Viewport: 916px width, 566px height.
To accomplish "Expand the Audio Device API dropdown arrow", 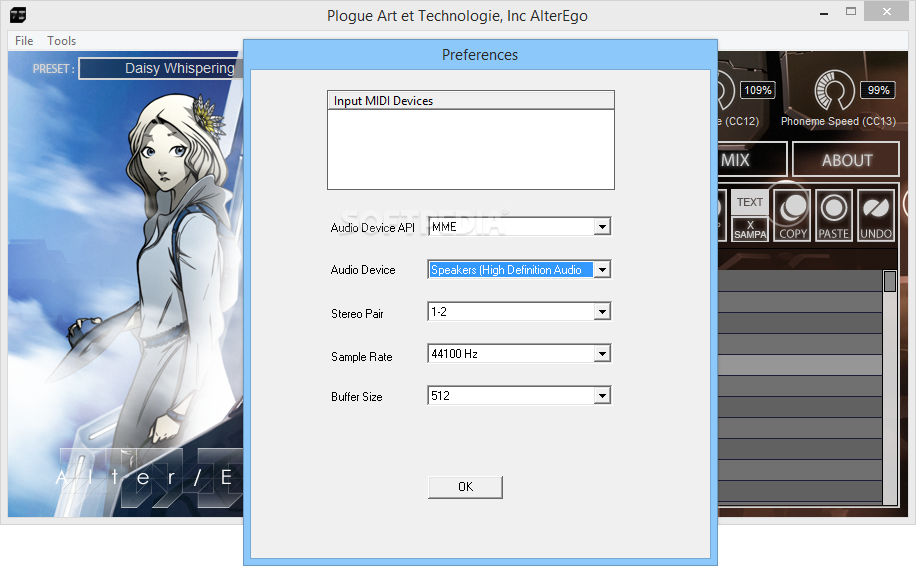I will [602, 227].
